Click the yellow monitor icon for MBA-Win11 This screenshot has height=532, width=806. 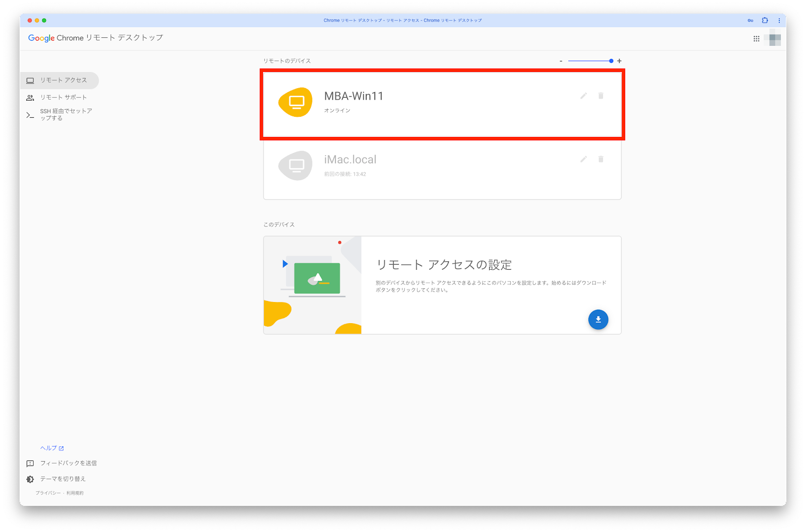click(296, 102)
